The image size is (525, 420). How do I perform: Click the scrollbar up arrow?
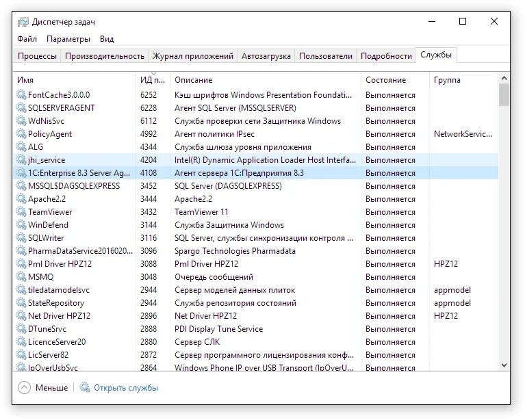coord(504,78)
